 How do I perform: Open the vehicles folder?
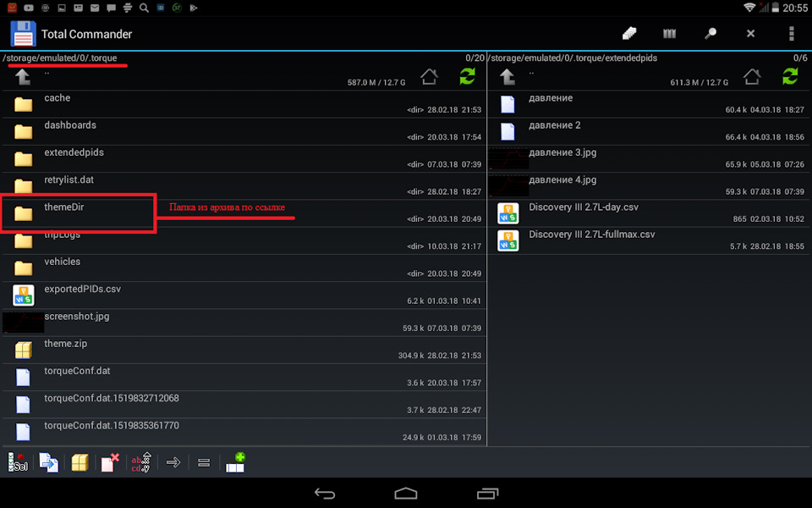[x=244, y=268]
